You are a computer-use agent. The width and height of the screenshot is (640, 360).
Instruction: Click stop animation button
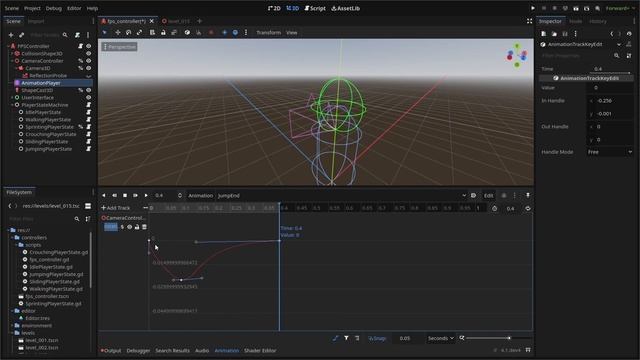(125, 196)
